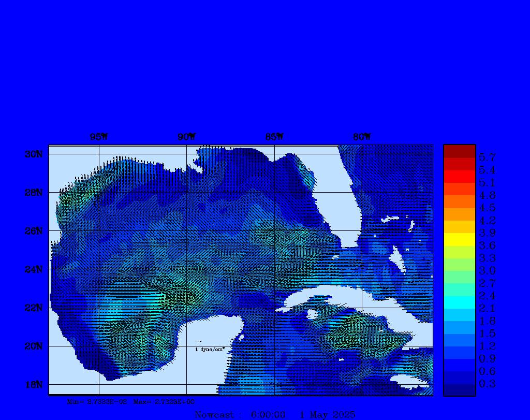Click the 1 dyne/cm² reference arrow
Screen dimensions: 530x420
[198, 341]
